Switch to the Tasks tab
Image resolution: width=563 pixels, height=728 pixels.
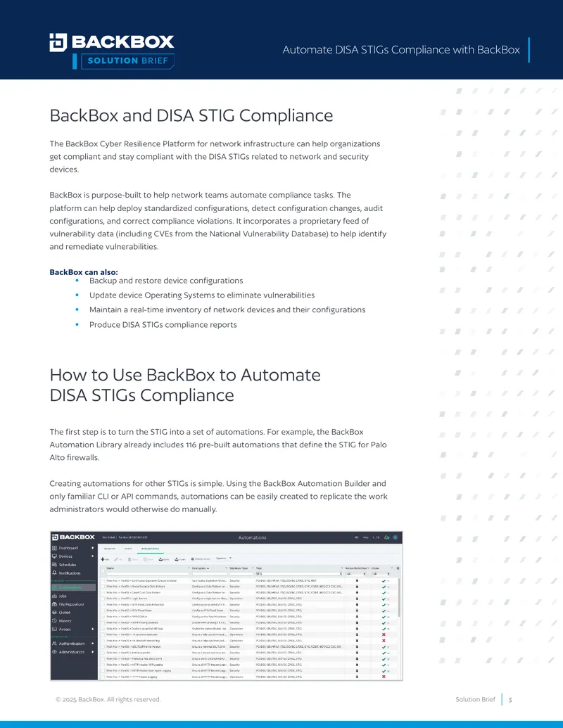click(x=128, y=549)
